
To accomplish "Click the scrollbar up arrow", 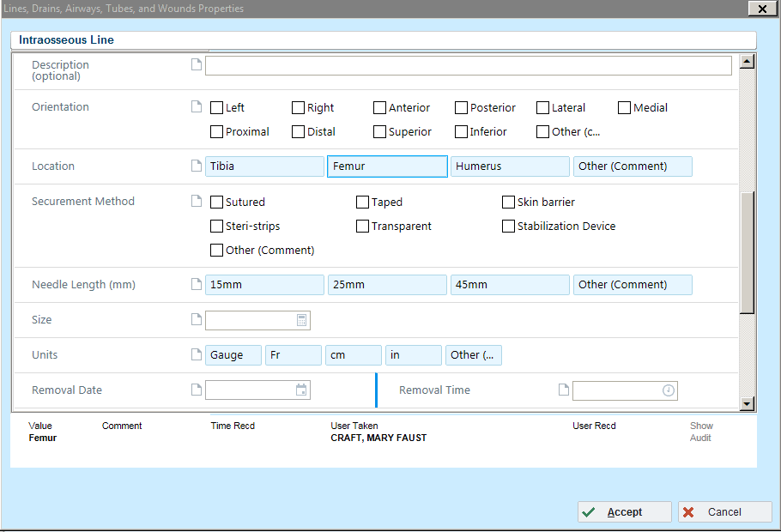I will tap(747, 62).
